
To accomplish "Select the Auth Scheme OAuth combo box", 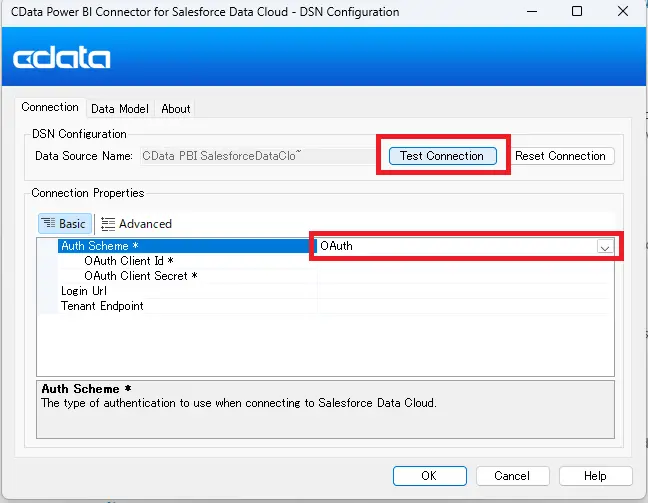I will click(x=456, y=246).
